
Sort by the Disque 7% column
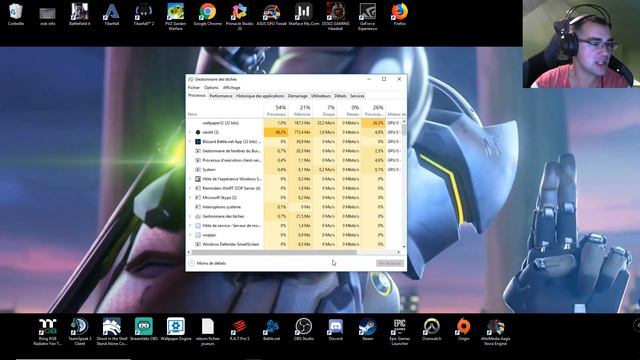(x=325, y=110)
